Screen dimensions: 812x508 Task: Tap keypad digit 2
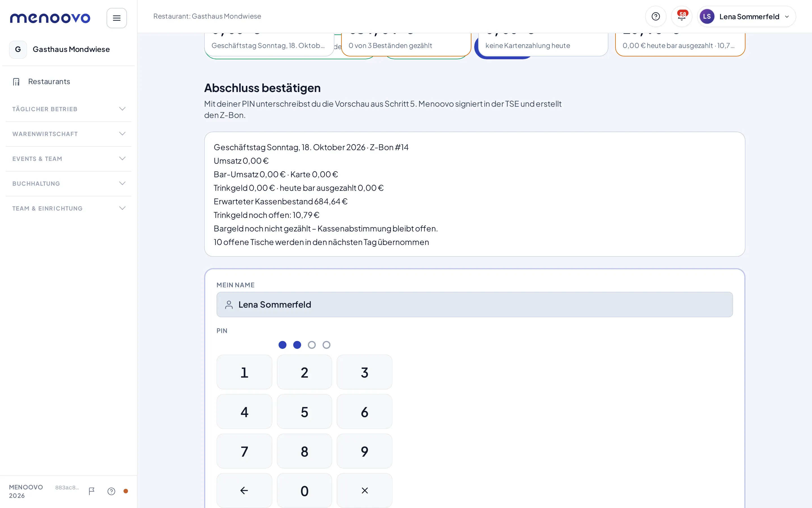coord(304,372)
